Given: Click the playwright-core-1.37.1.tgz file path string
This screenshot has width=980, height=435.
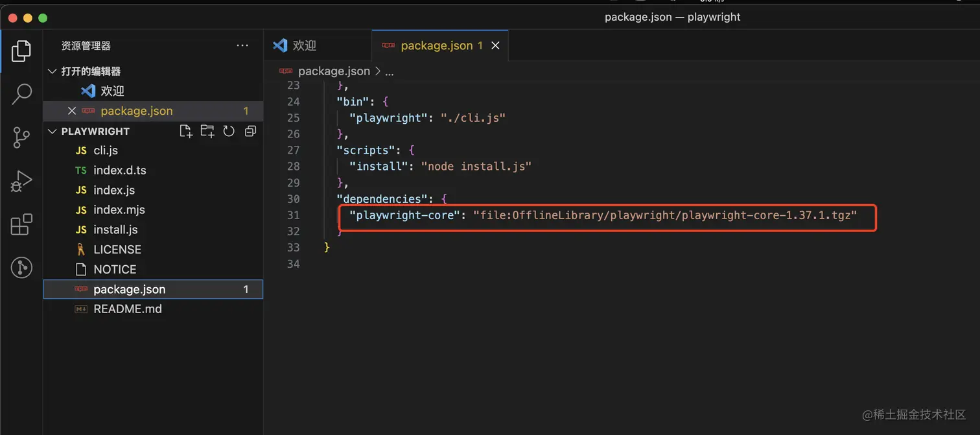Looking at the screenshot, I should [x=665, y=215].
